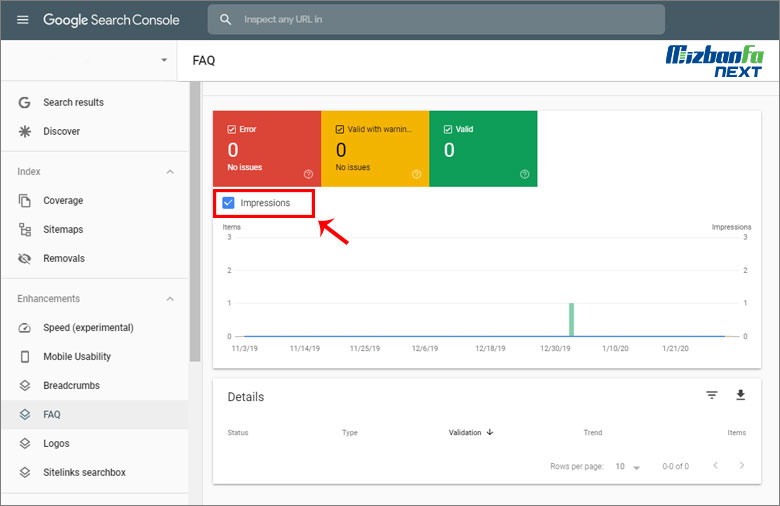
Task: Click the Items column header
Action: pos(737,432)
